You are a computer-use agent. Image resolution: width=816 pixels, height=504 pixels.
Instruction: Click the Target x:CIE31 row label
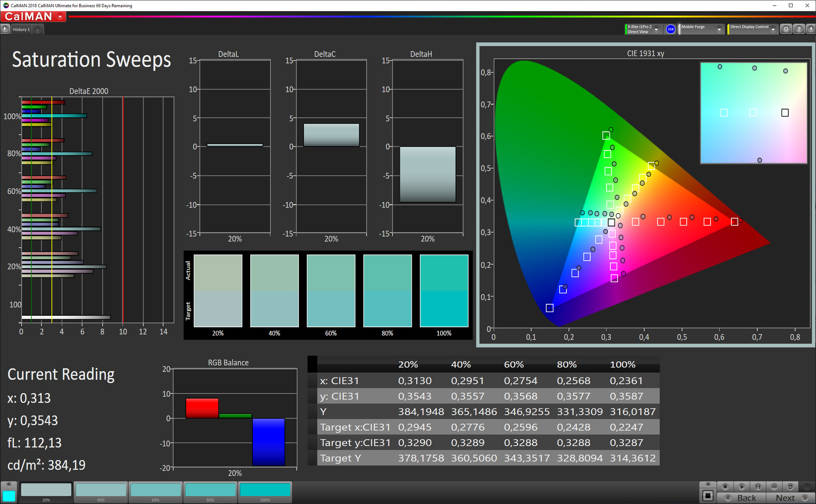tap(355, 427)
